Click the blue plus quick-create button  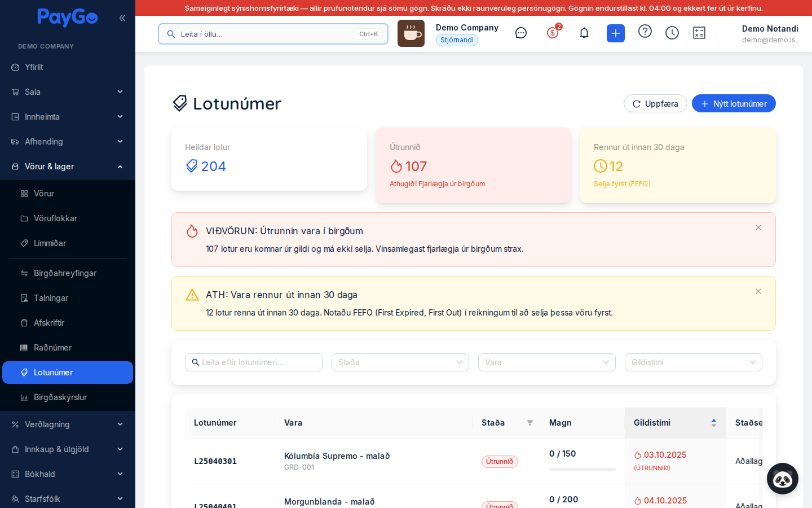tap(616, 33)
